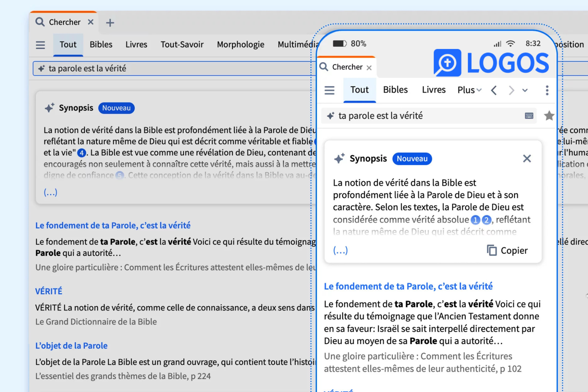The width and height of the screenshot is (588, 392).
Task: Close the desktop Chercher tab
Action: coord(91,22)
